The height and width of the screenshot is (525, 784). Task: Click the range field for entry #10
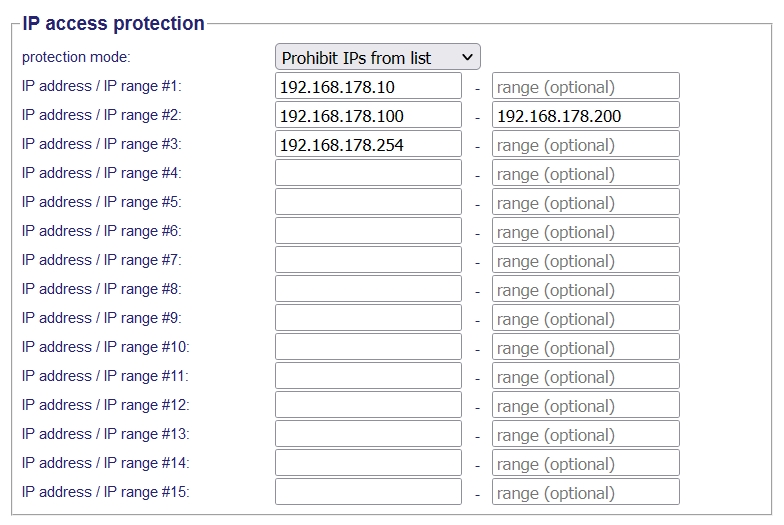[x=585, y=348]
